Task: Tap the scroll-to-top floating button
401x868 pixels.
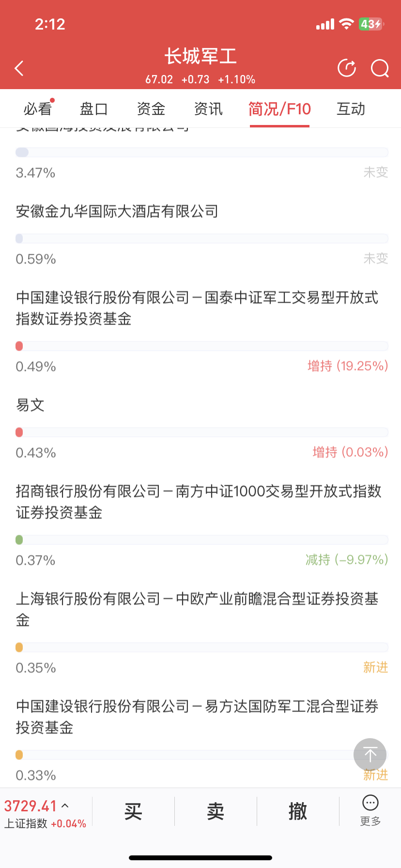Action: [x=370, y=755]
